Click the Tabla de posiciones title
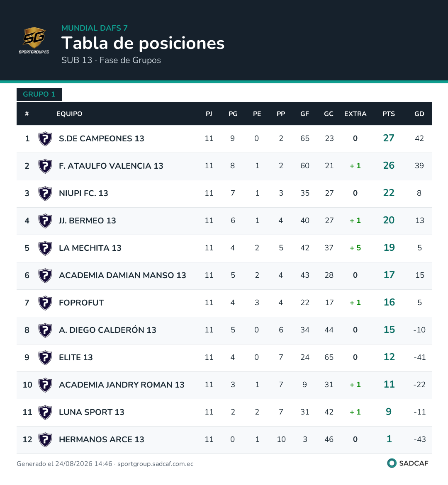The image size is (448, 485). (143, 43)
